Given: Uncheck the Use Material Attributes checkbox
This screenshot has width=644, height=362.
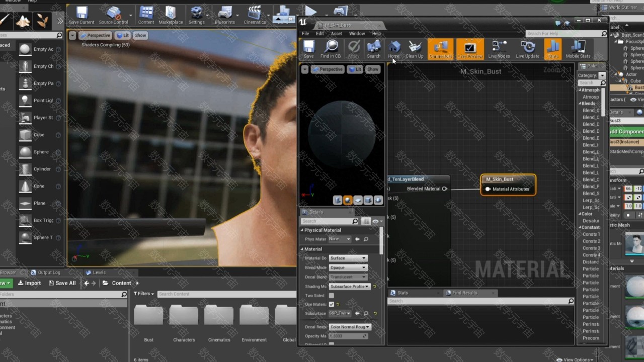Looking at the screenshot, I should 331,304.
